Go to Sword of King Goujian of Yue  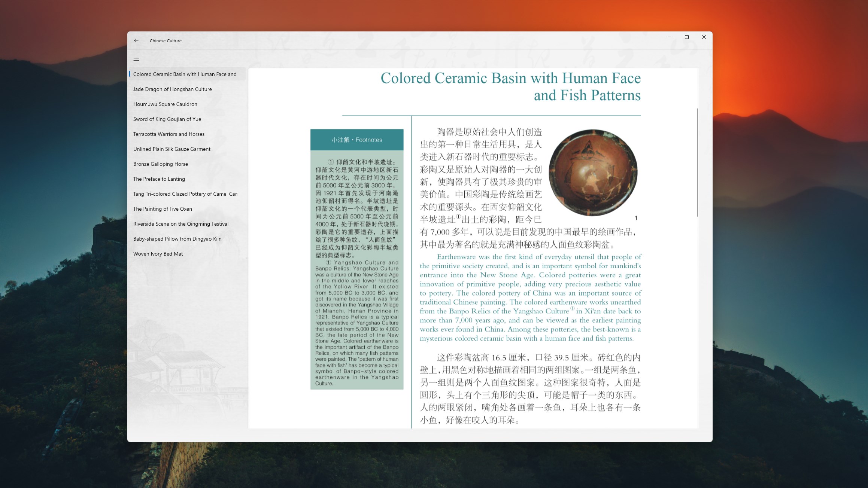[x=167, y=119]
